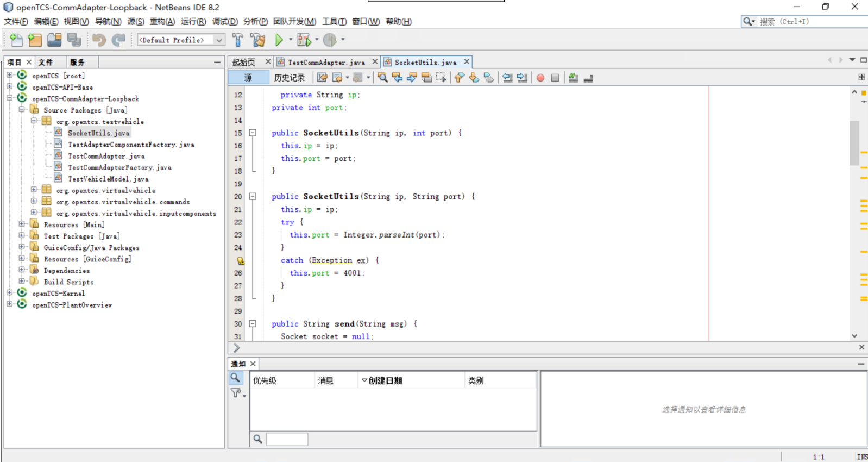
Task: Click the editor Last Edit icon
Action: click(x=322, y=78)
